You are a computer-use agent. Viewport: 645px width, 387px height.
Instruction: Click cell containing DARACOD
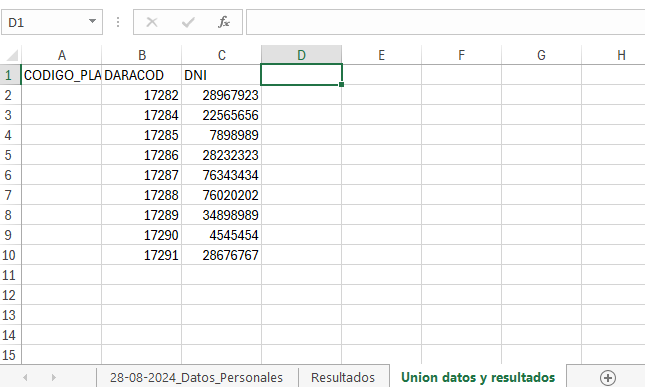tap(142, 75)
